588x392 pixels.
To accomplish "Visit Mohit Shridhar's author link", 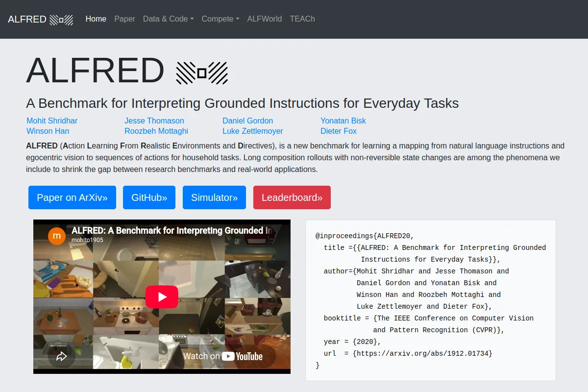I will pyautogui.click(x=52, y=121).
